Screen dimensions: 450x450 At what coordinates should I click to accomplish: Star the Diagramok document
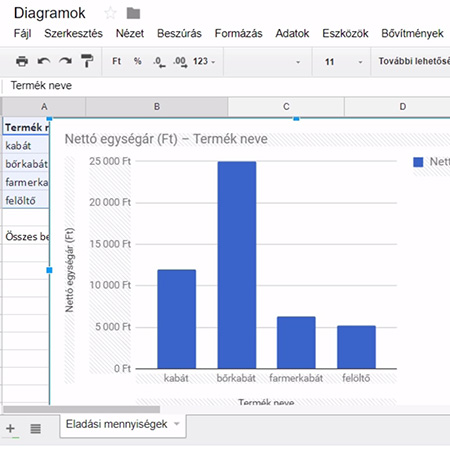point(110,13)
